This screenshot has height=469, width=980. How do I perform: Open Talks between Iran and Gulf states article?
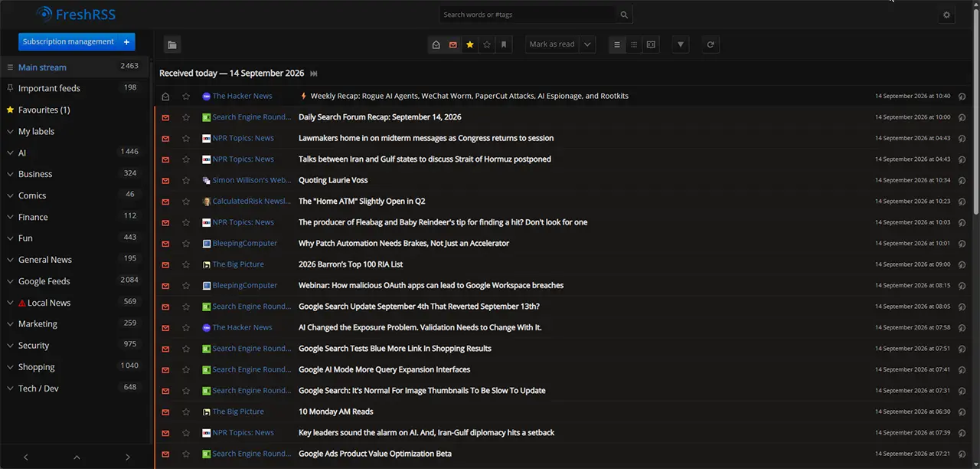425,159
